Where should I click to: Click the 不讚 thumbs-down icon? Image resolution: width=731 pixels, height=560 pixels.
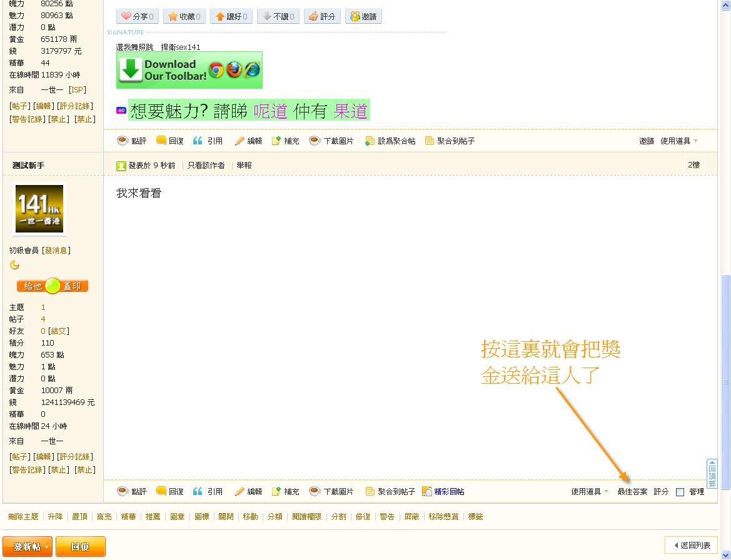268,16
